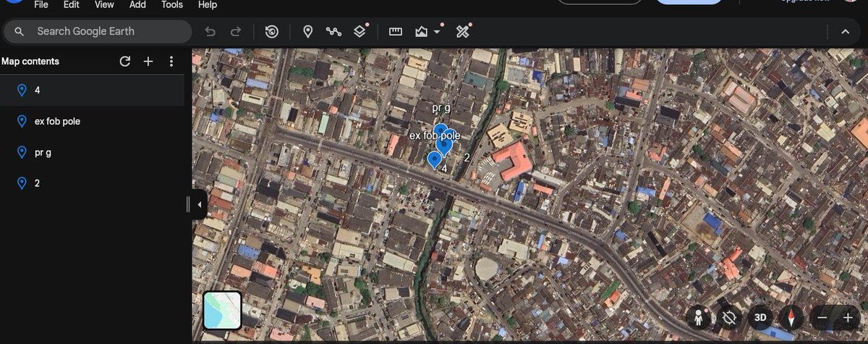Open the View menu
Viewport: 868px width, 344px height.
(104, 4)
